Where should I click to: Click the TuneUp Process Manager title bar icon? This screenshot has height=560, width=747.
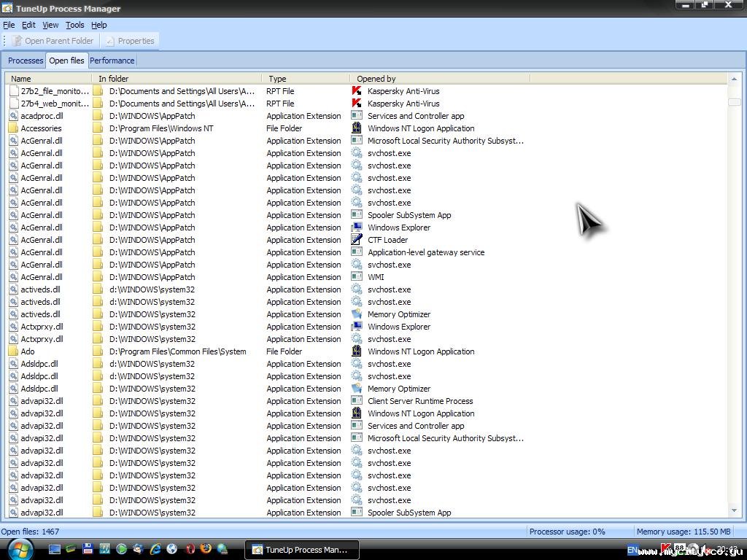pos(7,8)
